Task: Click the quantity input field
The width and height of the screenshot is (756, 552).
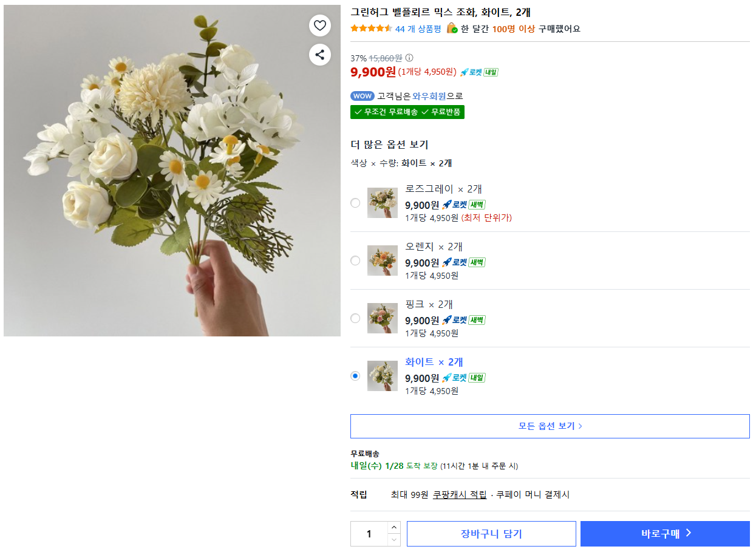Action: [x=369, y=534]
